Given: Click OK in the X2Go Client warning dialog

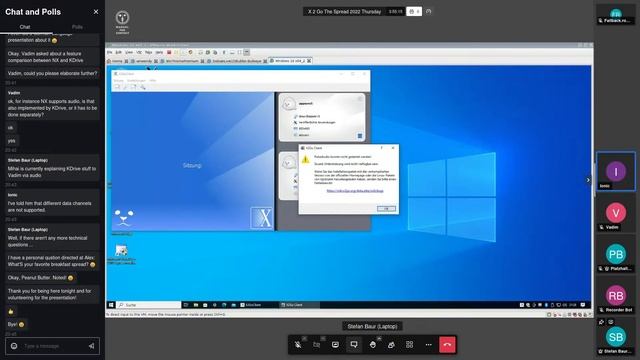Looking at the screenshot, I should pyautogui.click(x=386, y=209).
